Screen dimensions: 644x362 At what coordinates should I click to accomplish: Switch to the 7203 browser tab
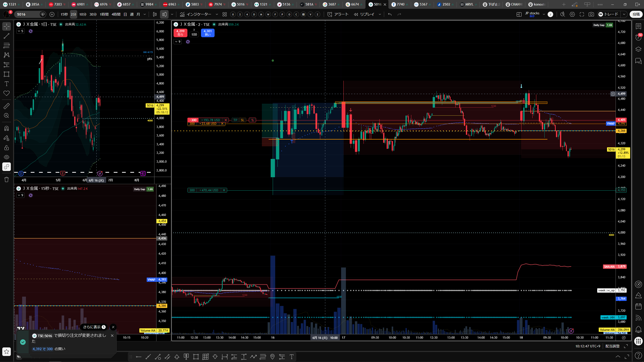pos(56,4)
